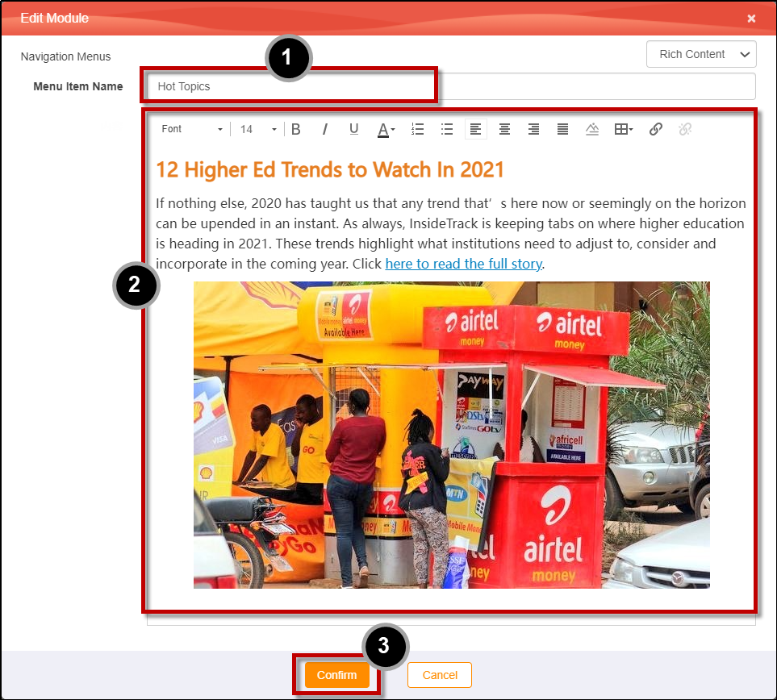
Task: Center align the text
Action: 504,129
